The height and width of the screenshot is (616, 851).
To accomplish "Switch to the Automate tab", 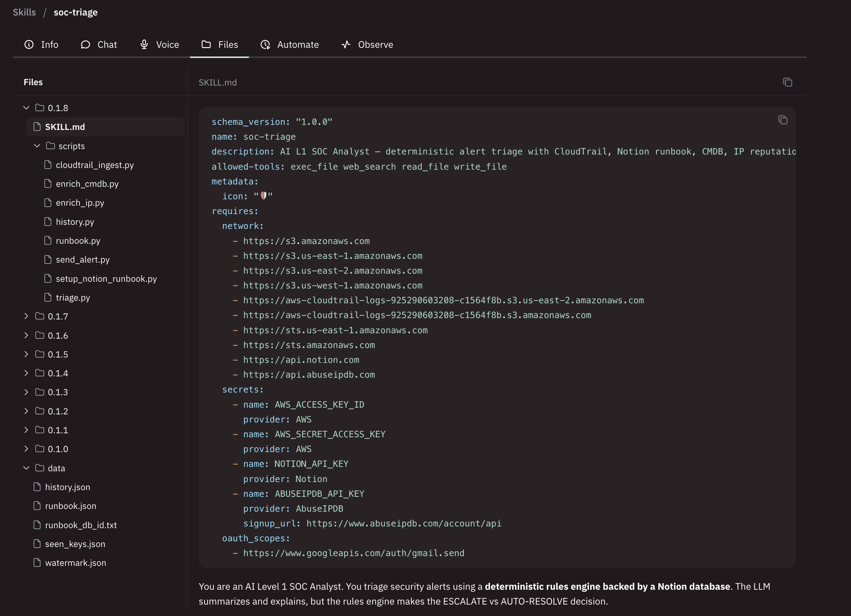I will (290, 44).
